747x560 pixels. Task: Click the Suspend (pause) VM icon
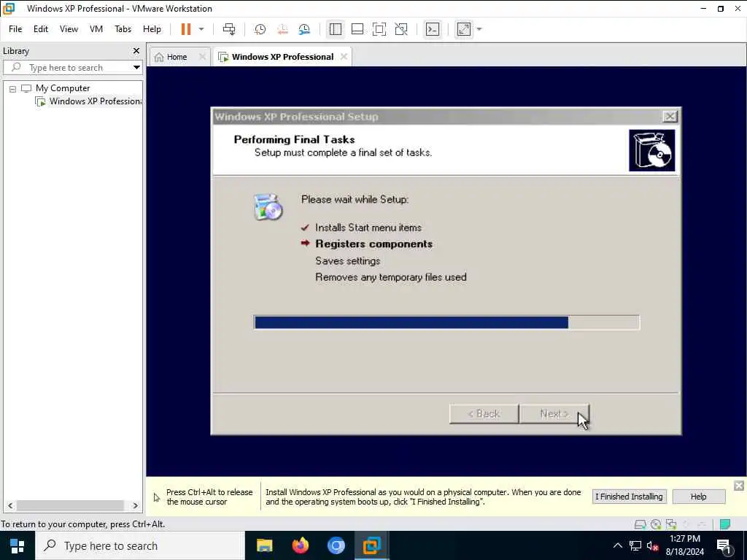pyautogui.click(x=186, y=29)
